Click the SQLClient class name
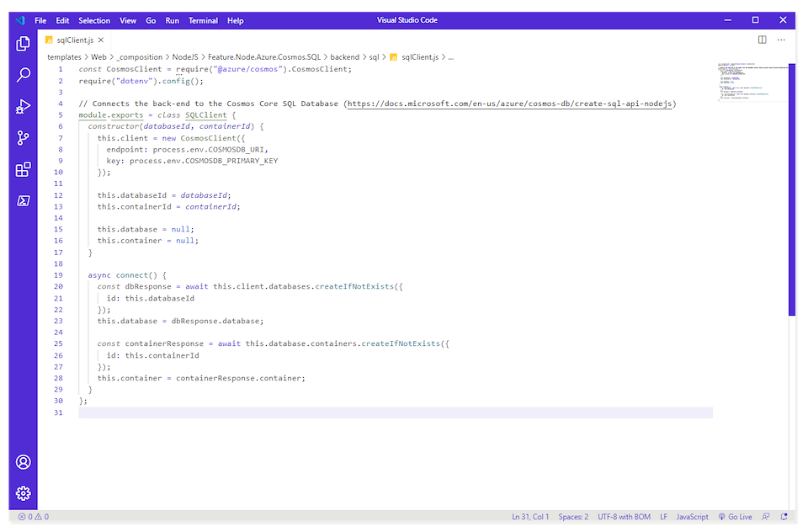 [205, 115]
